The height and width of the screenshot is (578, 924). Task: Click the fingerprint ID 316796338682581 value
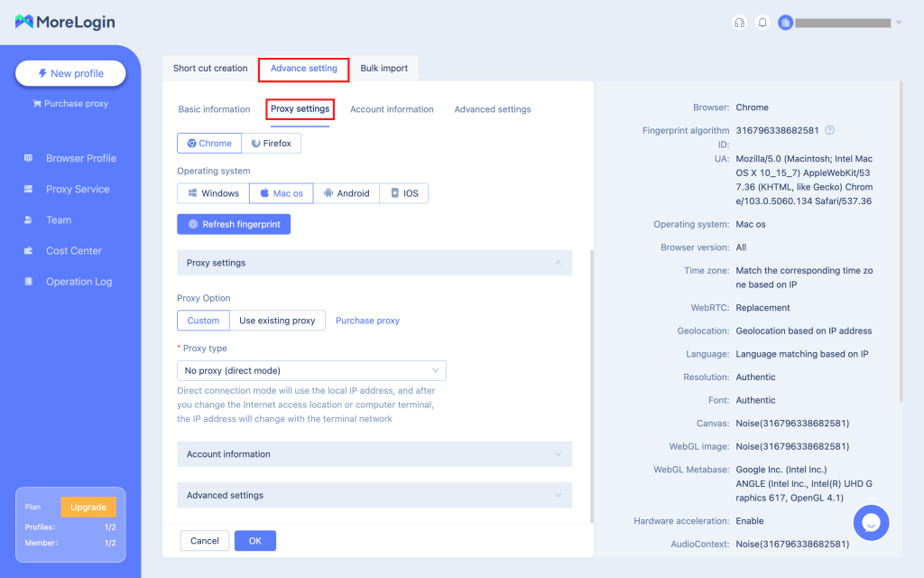click(777, 130)
